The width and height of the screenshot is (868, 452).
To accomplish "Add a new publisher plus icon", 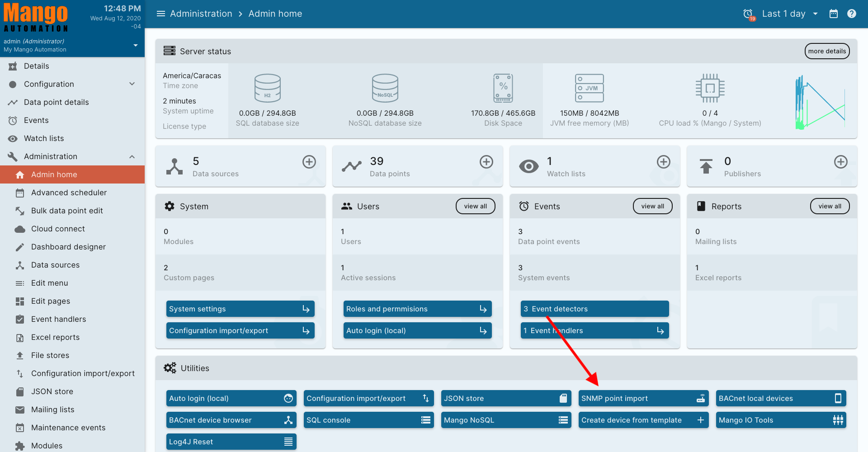I will (x=841, y=162).
